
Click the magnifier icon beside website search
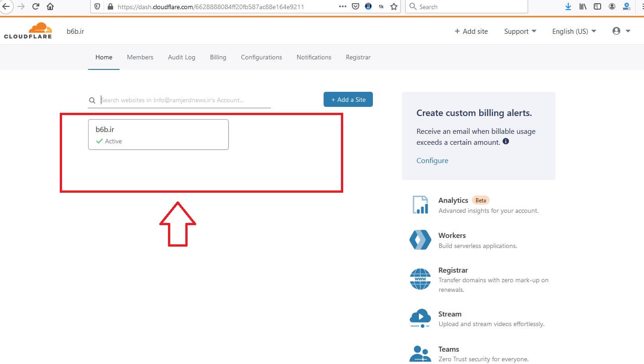pyautogui.click(x=92, y=100)
